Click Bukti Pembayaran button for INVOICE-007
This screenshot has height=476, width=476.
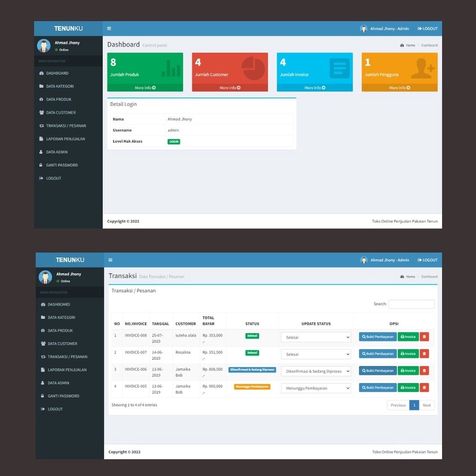click(377, 354)
